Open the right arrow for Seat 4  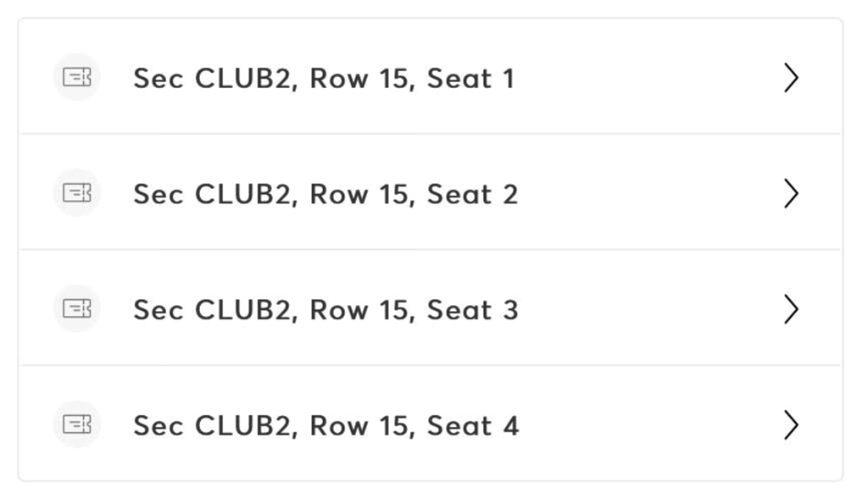tap(791, 424)
